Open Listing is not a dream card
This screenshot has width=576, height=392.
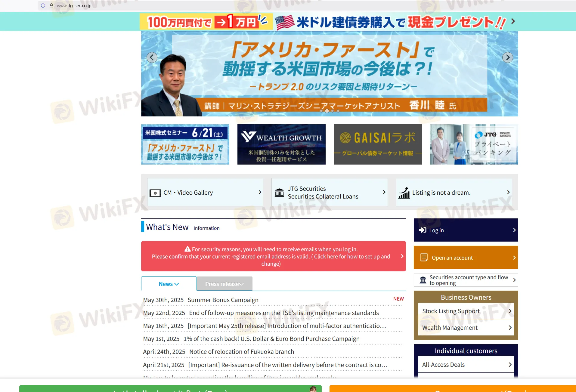coord(454,192)
